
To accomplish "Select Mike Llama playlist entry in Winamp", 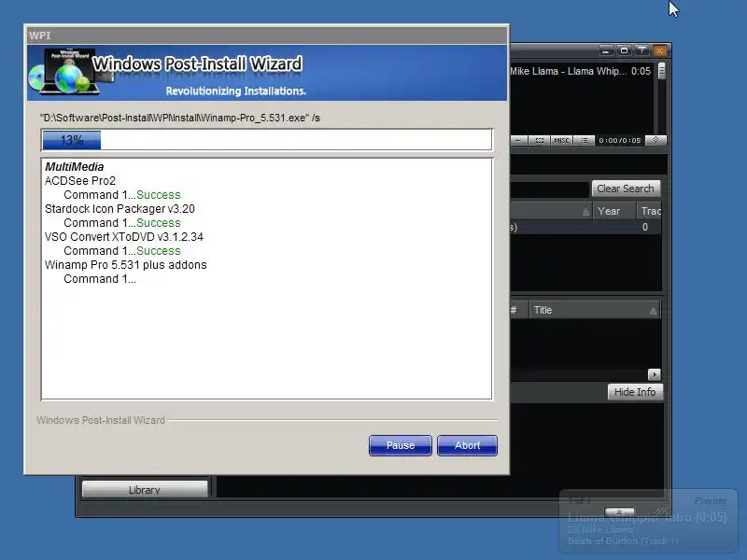I will (580, 71).
